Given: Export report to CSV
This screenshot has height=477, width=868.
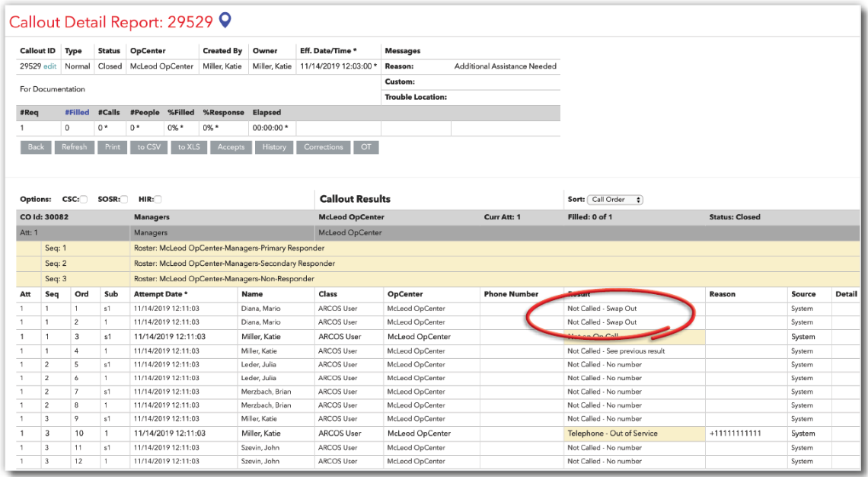Looking at the screenshot, I should pyautogui.click(x=148, y=147).
